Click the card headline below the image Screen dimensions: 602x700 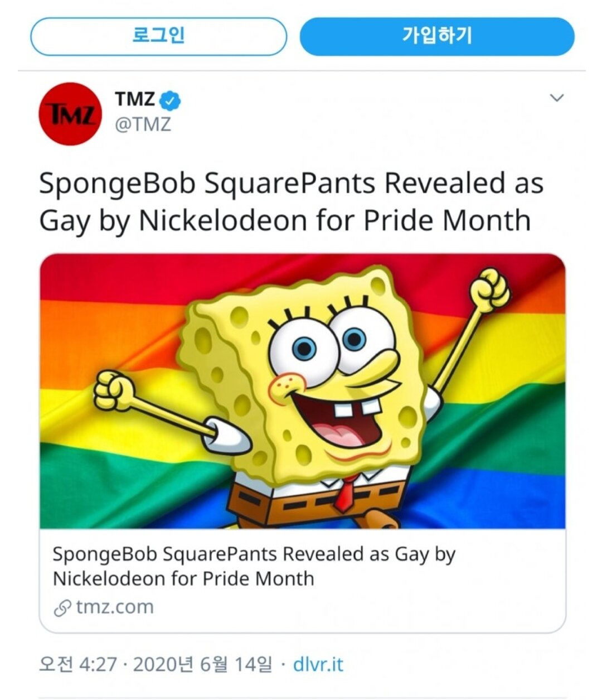point(254,566)
